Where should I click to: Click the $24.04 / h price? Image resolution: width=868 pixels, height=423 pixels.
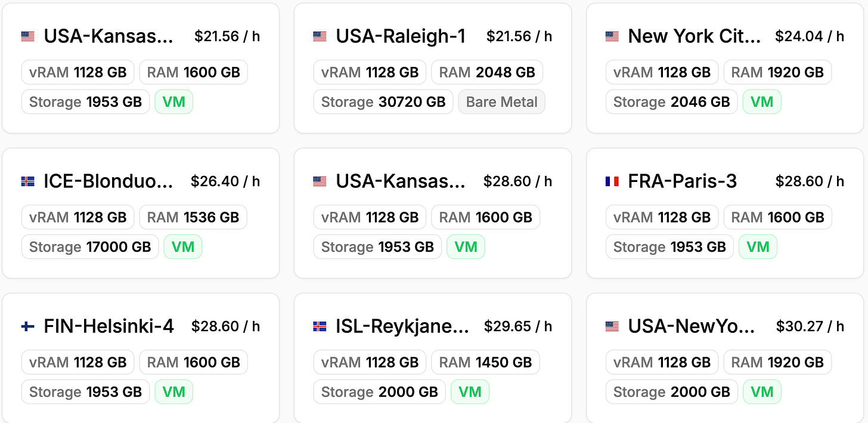(x=809, y=36)
